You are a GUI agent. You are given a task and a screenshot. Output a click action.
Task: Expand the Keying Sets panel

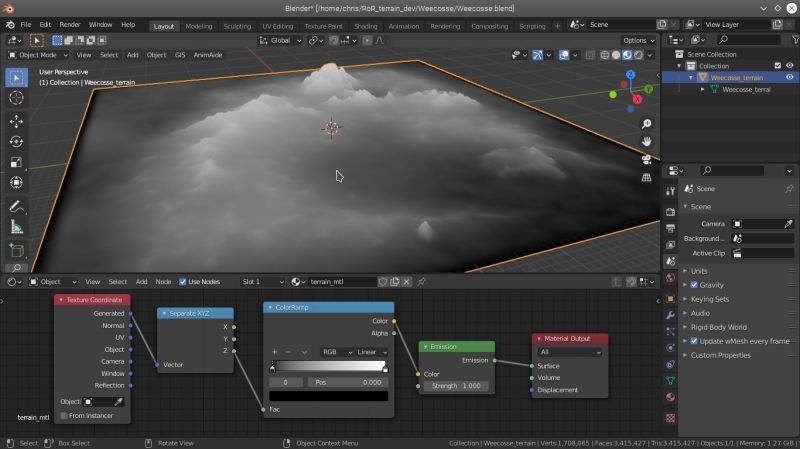click(x=709, y=299)
